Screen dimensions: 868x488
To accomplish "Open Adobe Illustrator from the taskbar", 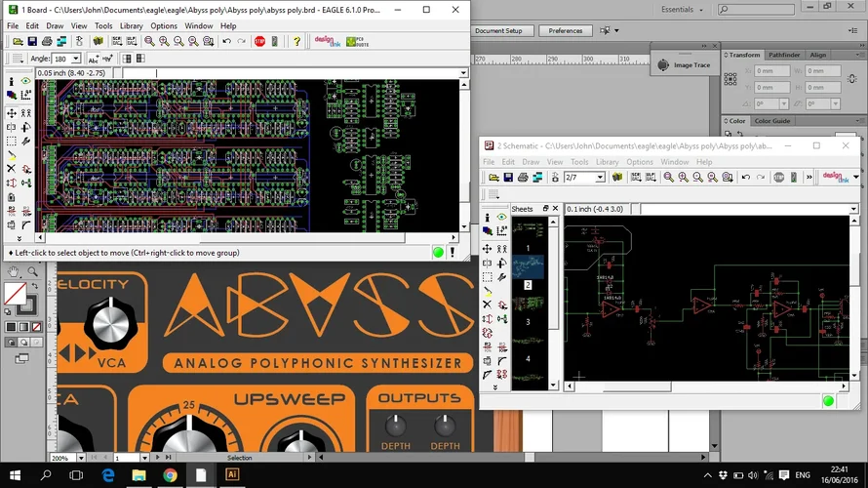I will pyautogui.click(x=232, y=474).
